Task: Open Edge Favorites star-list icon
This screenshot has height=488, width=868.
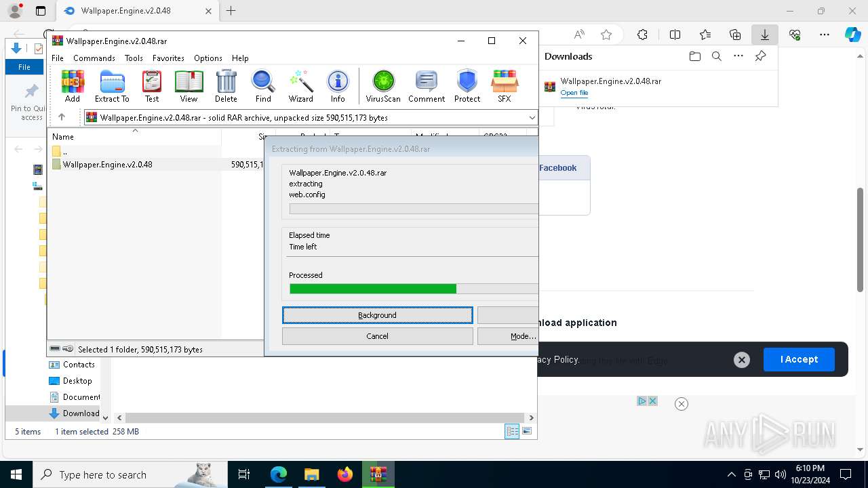Action: 705,35
